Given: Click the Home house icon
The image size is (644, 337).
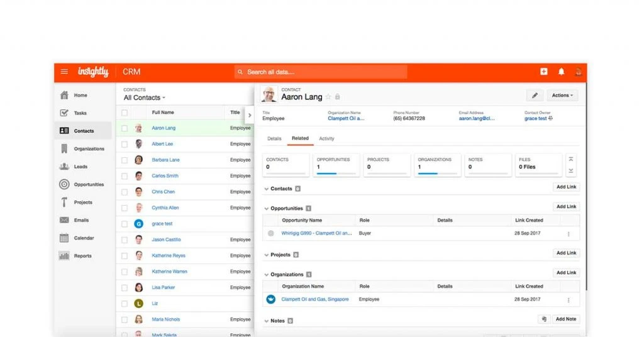Looking at the screenshot, I should [x=64, y=95].
